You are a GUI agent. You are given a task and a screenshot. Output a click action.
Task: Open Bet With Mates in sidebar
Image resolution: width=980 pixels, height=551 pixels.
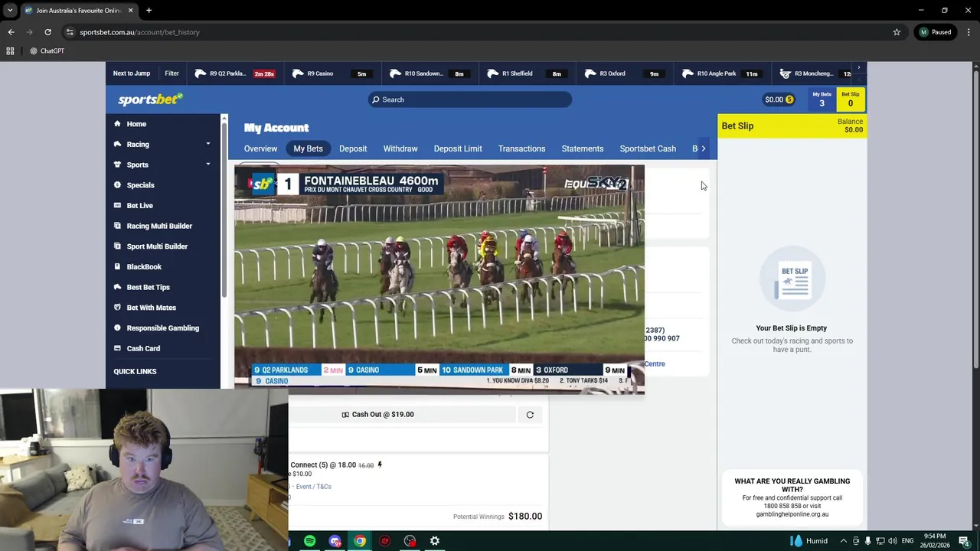(x=151, y=308)
